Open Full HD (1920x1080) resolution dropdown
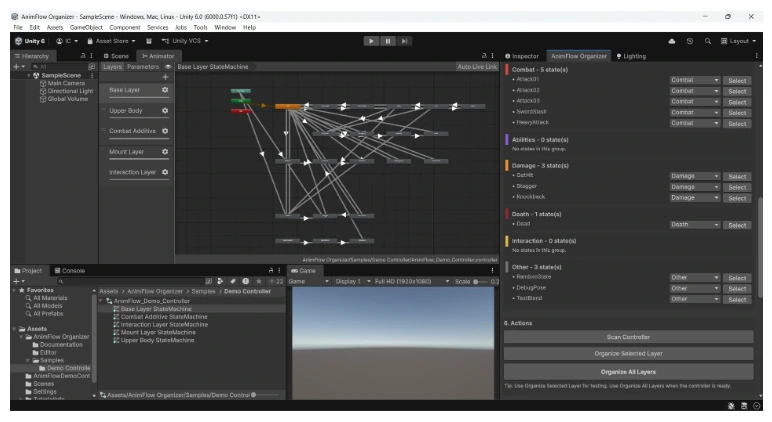Image resolution: width=772 pixels, height=422 pixels. coord(412,282)
